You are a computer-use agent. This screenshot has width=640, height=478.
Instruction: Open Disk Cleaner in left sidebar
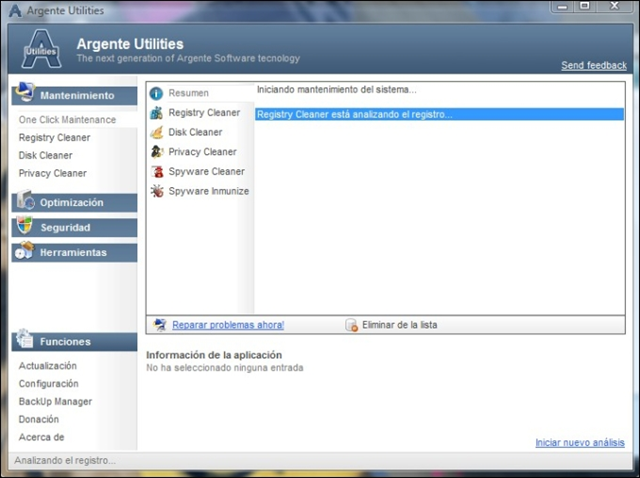coord(45,156)
